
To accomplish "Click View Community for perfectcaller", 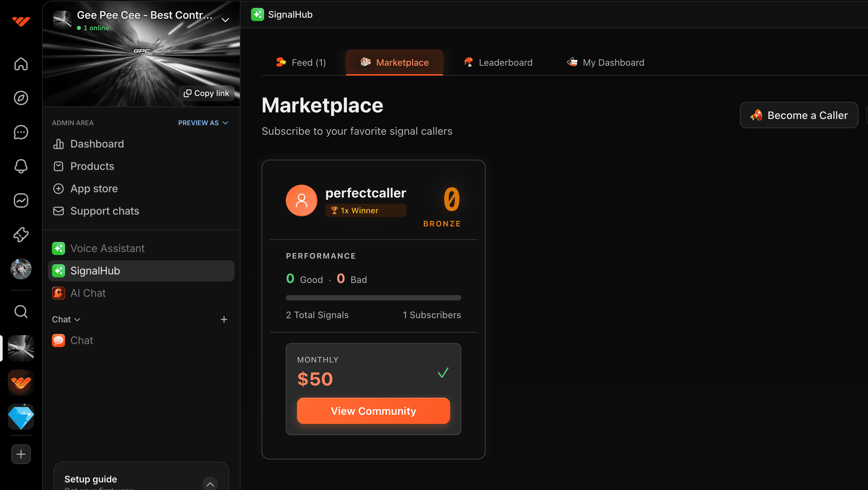I will pyautogui.click(x=373, y=411).
